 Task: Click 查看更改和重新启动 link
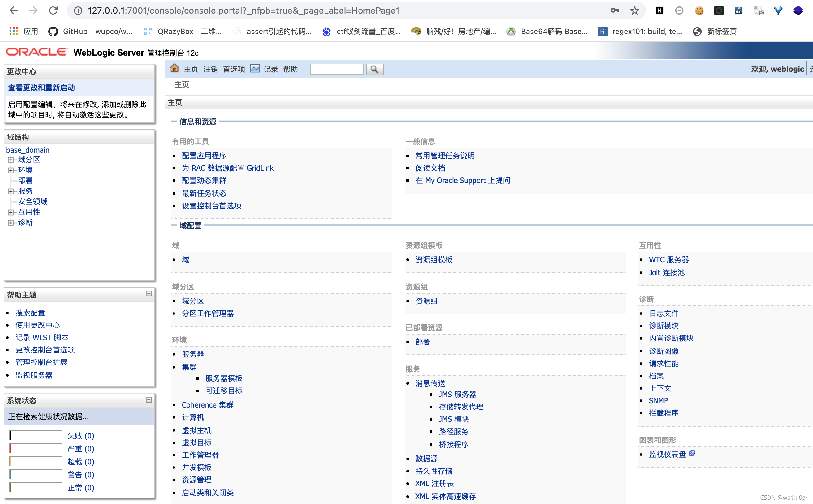coord(41,88)
